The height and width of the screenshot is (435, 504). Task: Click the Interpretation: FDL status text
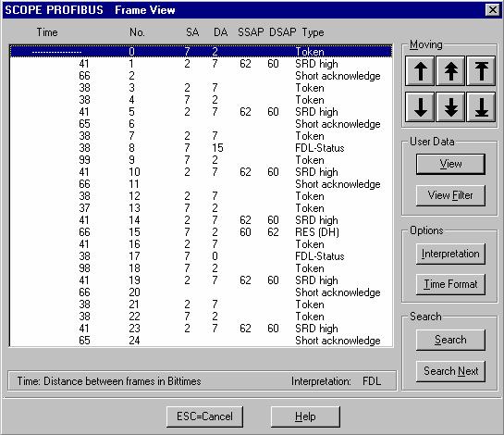(x=336, y=381)
